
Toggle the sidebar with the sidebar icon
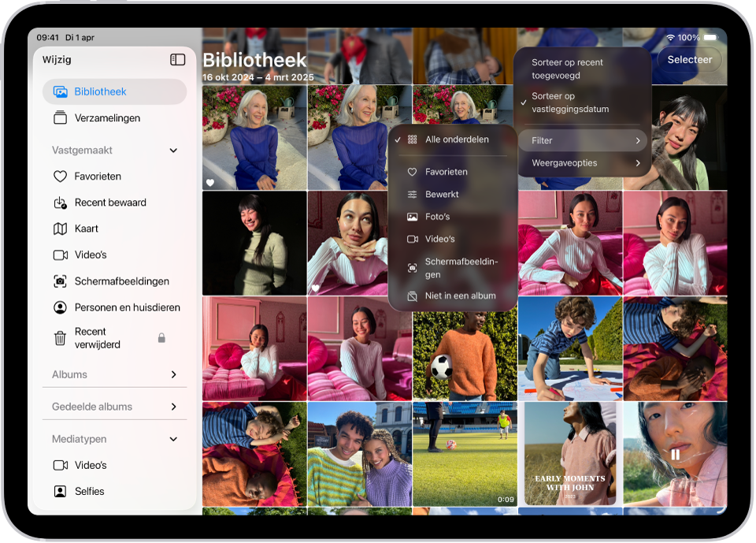(178, 59)
